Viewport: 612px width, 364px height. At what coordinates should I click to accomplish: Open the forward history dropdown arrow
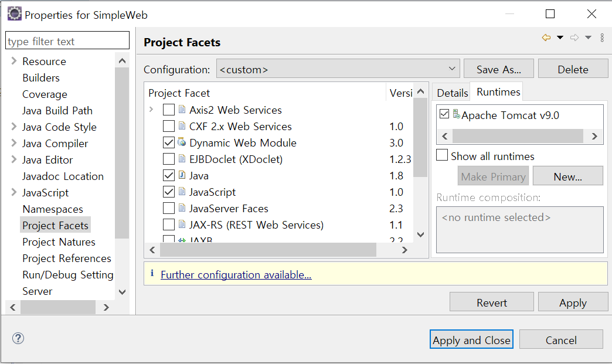click(588, 38)
